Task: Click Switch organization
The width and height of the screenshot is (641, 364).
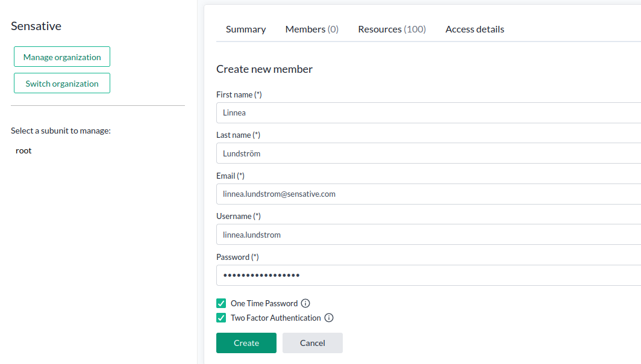Action: coord(61,83)
